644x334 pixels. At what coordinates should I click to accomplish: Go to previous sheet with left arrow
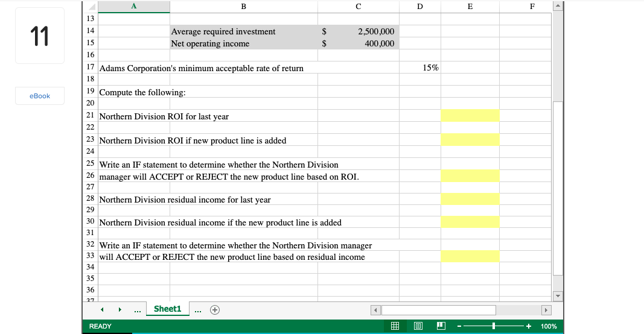point(102,310)
